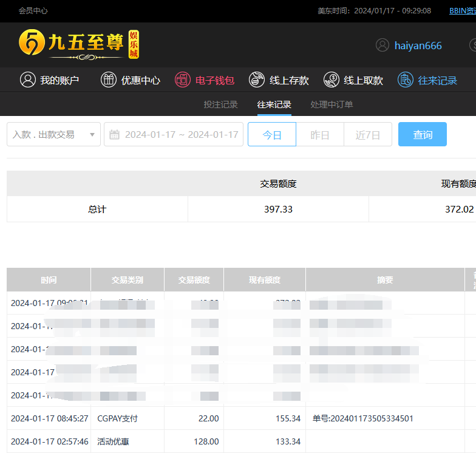476x453 pixels.
Task: Click the blue 查询 search button
Action: click(x=423, y=135)
